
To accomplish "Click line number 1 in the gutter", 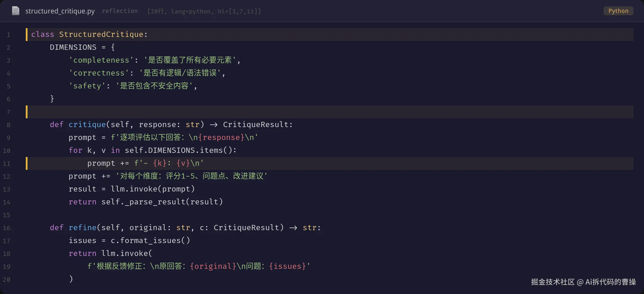I will (8, 35).
